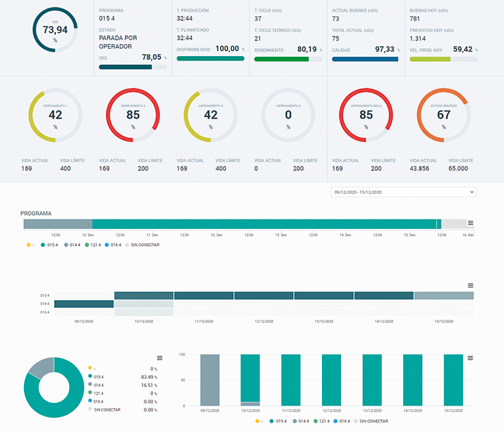Open the 09/12/2020 - 15/12/2020 date range dropdown
This screenshot has height=432, width=504.
coord(402,192)
